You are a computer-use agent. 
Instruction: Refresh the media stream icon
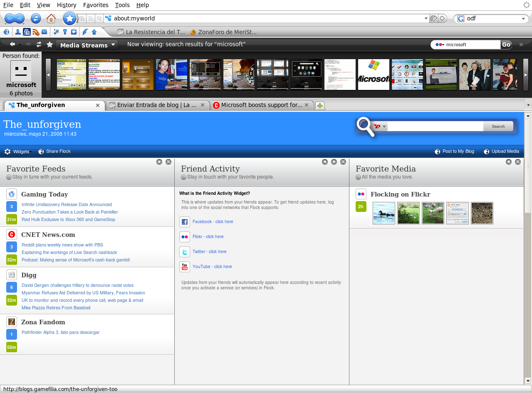(x=39, y=45)
